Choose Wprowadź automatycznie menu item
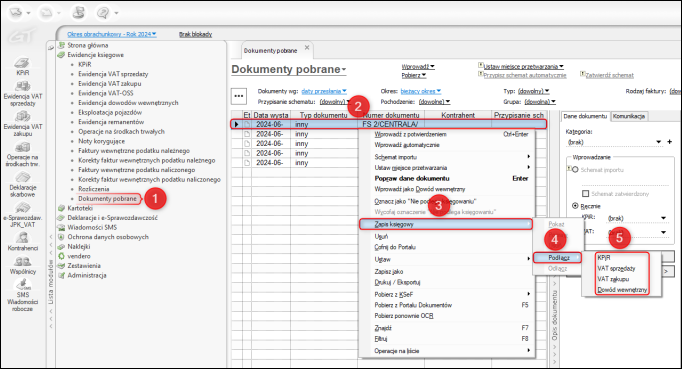The height and width of the screenshot is (369, 682). click(x=446, y=145)
